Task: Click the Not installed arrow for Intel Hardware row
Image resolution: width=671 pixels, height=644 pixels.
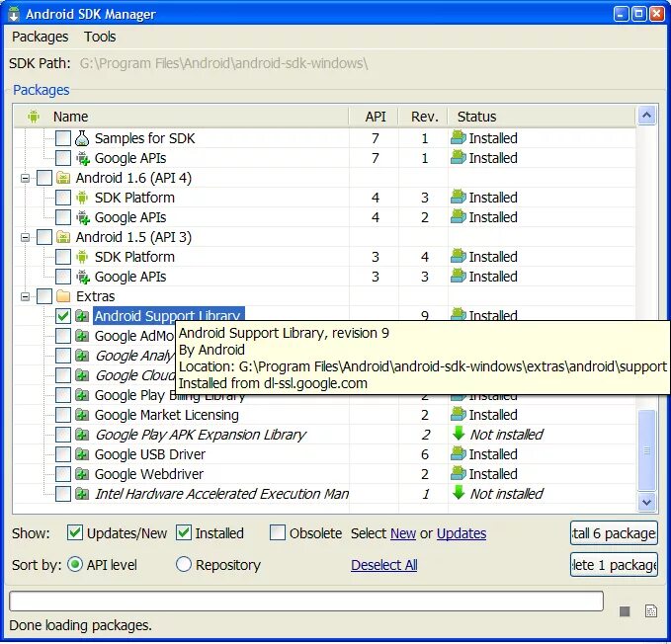Action: (459, 493)
